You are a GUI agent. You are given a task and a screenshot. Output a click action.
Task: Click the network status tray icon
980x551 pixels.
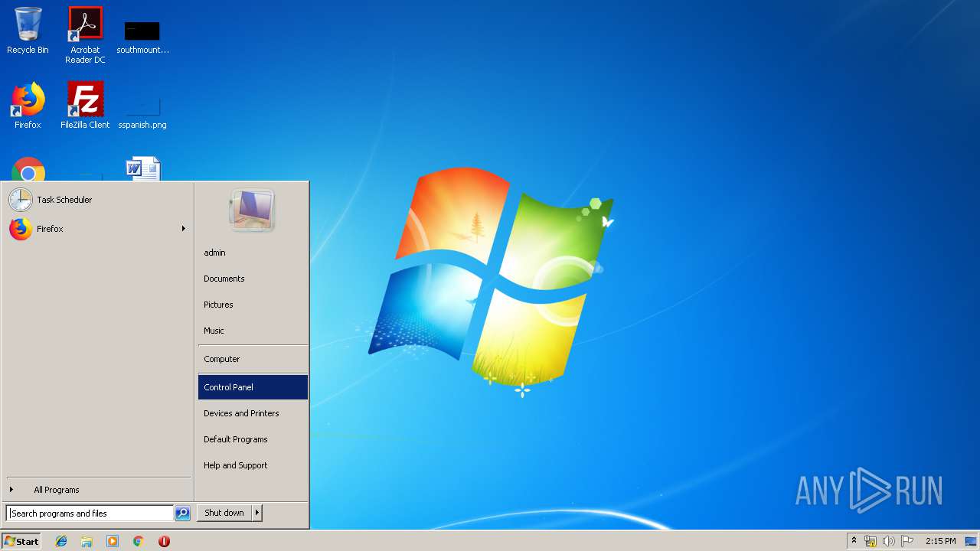pos(871,541)
